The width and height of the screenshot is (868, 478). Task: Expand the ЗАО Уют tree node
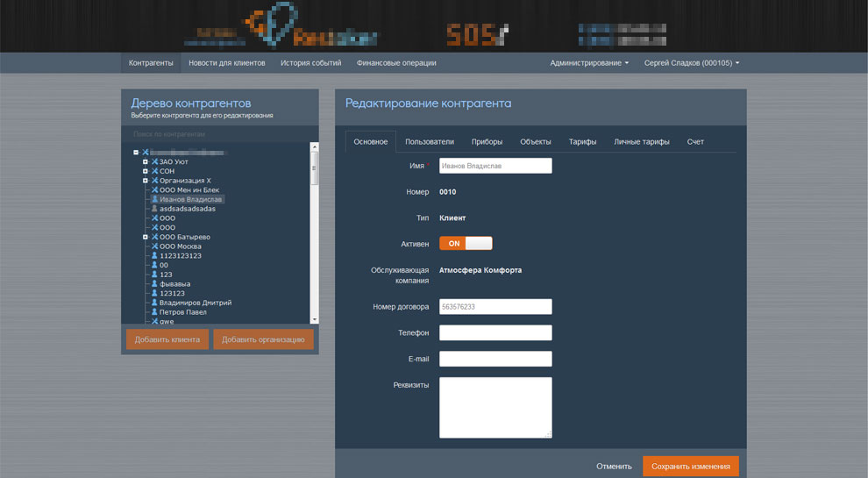[x=146, y=161]
